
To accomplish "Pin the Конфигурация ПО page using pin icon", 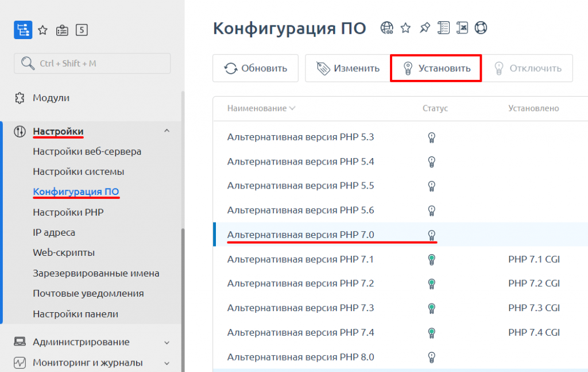I will coord(424,27).
